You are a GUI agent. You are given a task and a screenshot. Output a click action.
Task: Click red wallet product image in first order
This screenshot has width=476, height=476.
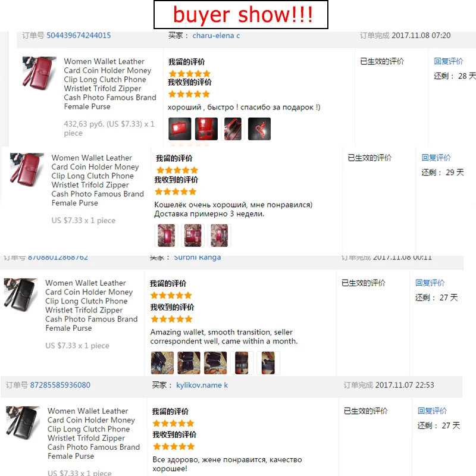pos(39,73)
